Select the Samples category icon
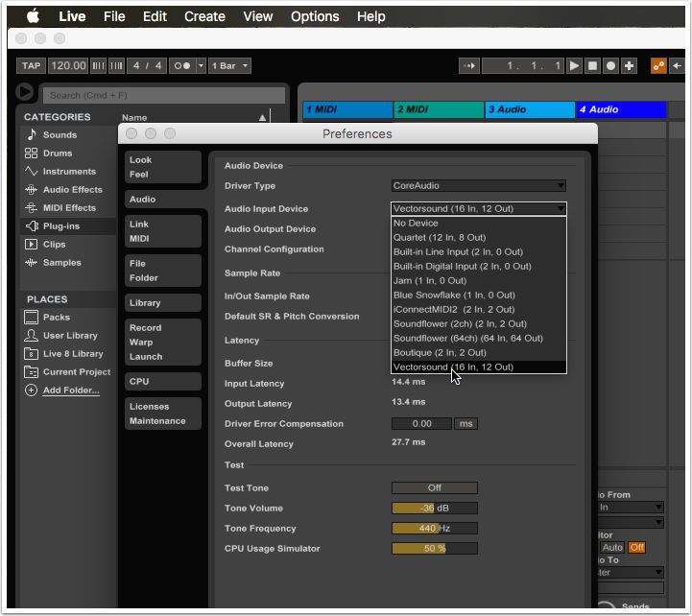This screenshot has width=692, height=616. coord(31,263)
